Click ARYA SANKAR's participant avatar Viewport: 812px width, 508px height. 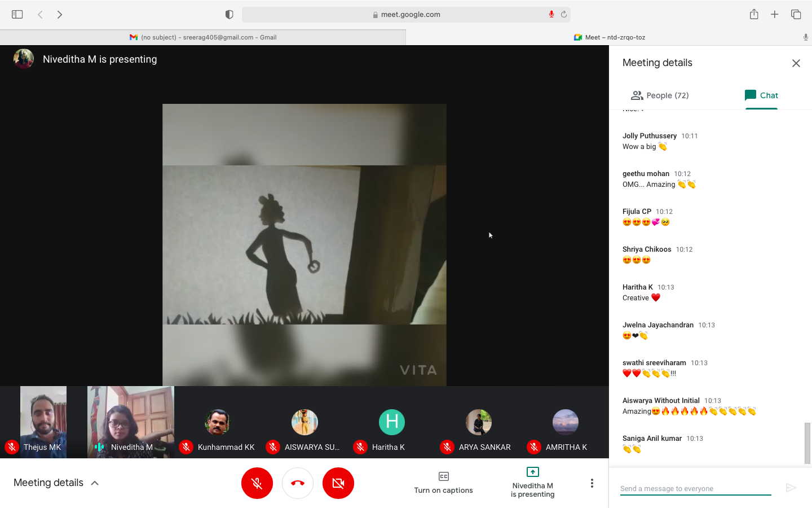pos(479,422)
